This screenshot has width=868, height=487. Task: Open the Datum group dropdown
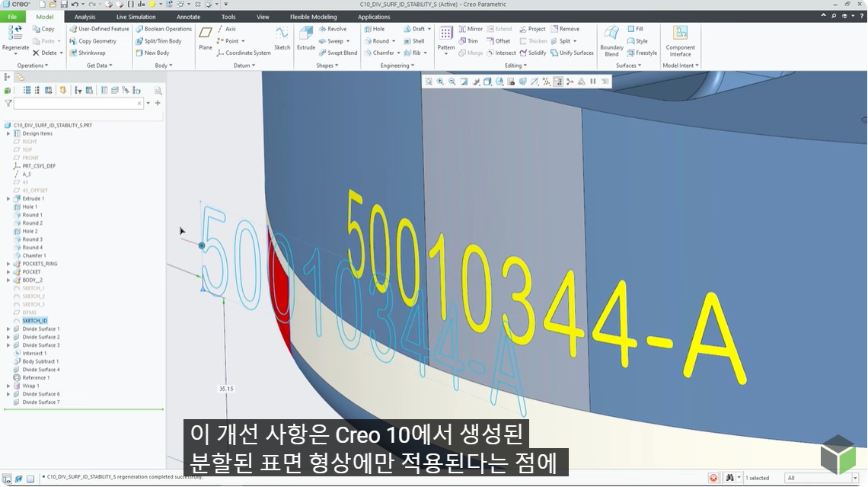(244, 66)
